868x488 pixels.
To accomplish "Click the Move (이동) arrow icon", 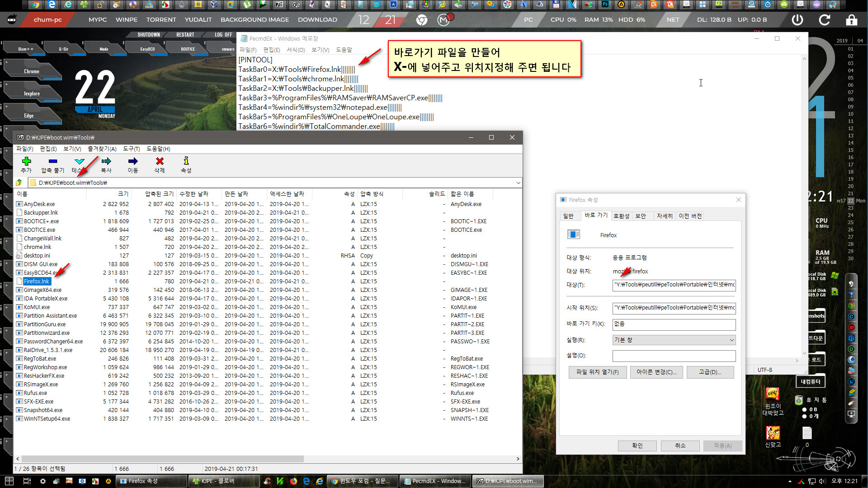I will (133, 161).
